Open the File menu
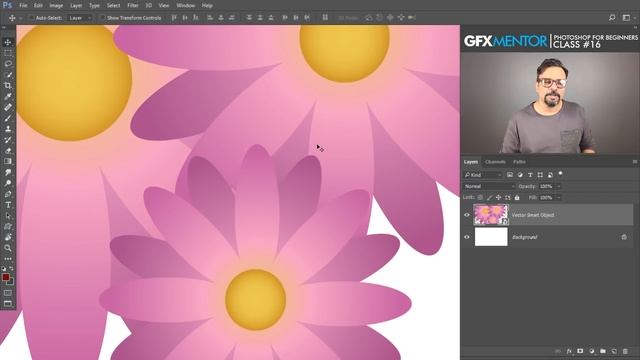The image size is (640, 360). click(23, 6)
